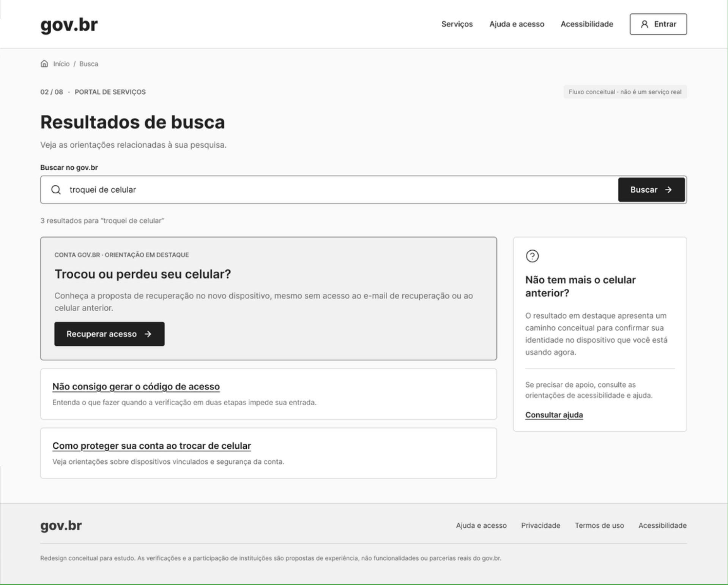Click the 'Resultados de busca' page heading
This screenshot has height=585, width=728.
click(132, 122)
